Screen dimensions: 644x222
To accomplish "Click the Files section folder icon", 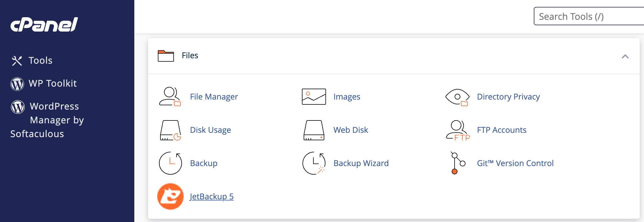I will tap(166, 56).
